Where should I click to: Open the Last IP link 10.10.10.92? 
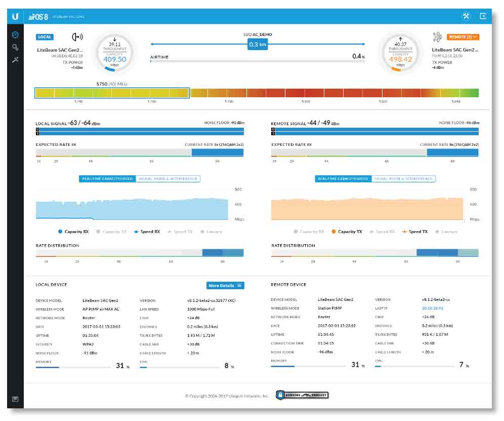pyautogui.click(x=432, y=308)
